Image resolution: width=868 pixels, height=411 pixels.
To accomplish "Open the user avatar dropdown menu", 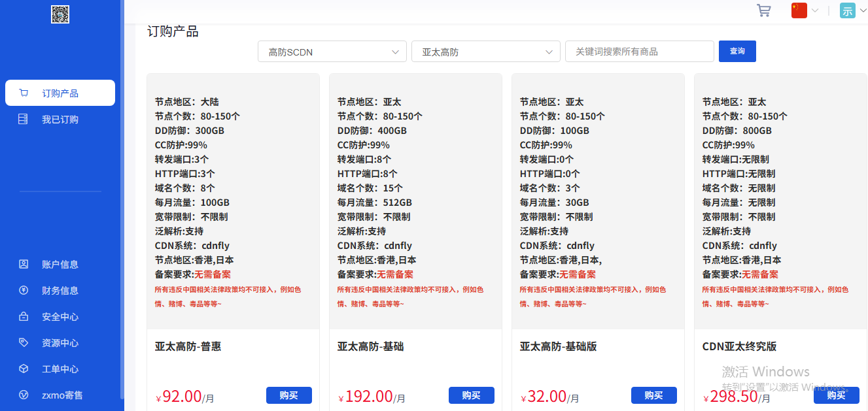I will pos(847,10).
